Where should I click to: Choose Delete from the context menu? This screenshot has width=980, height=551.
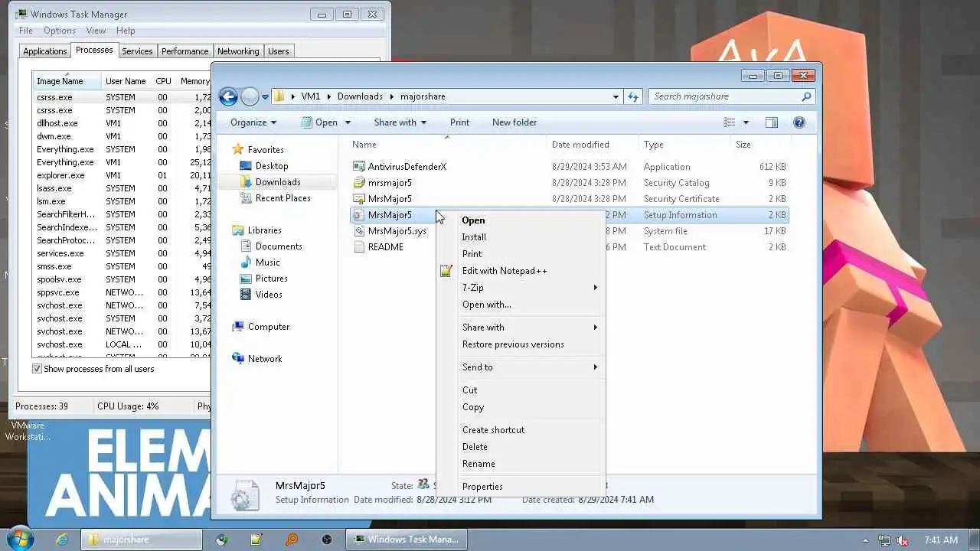click(475, 447)
